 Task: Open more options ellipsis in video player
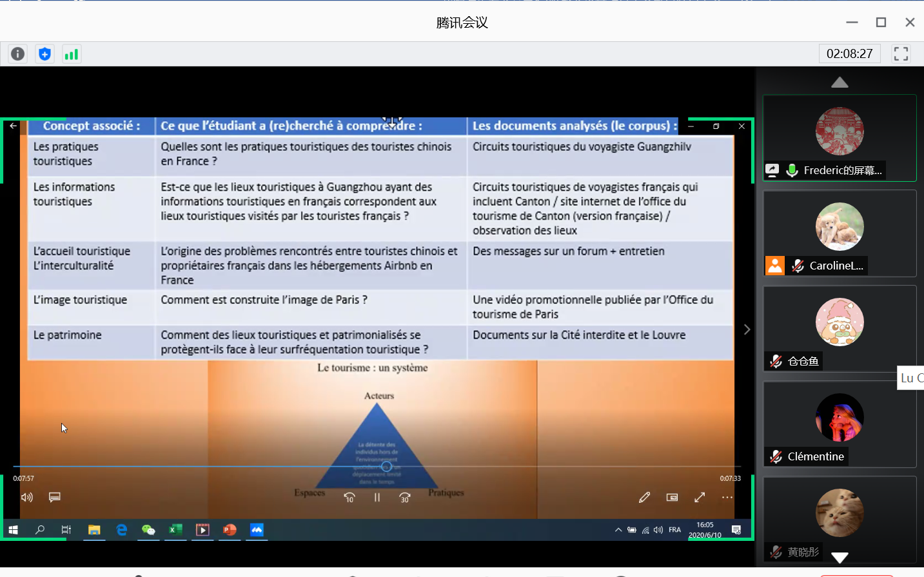(x=727, y=497)
